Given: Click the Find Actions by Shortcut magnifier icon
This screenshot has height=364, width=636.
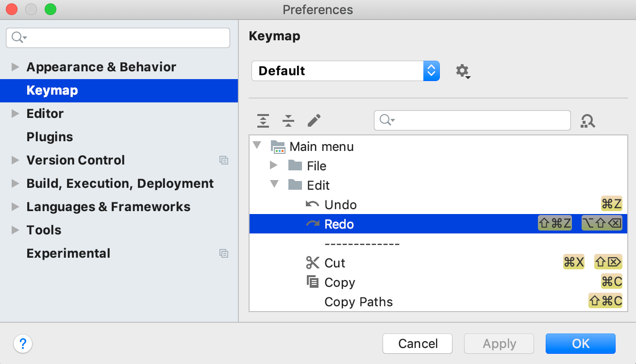Looking at the screenshot, I should point(587,120).
